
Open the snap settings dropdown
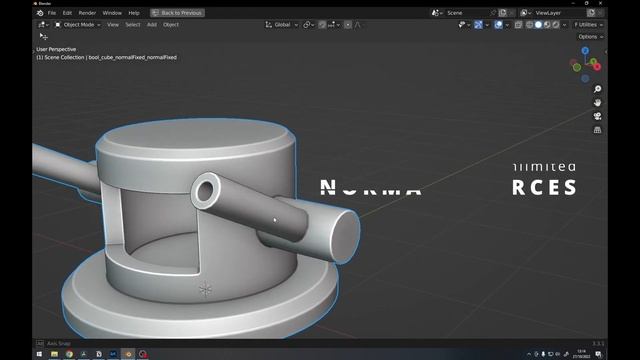click(333, 25)
